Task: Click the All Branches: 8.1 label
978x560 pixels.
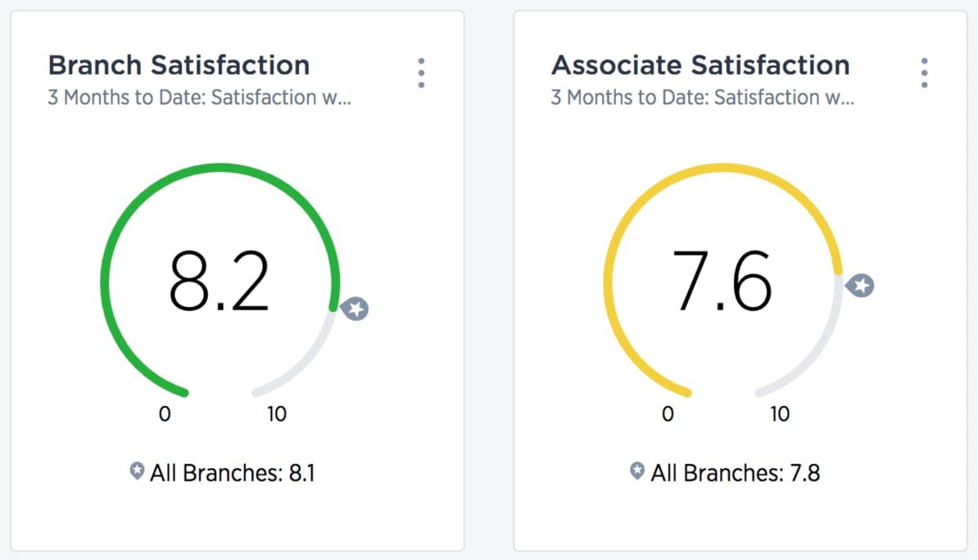Action: [x=232, y=472]
